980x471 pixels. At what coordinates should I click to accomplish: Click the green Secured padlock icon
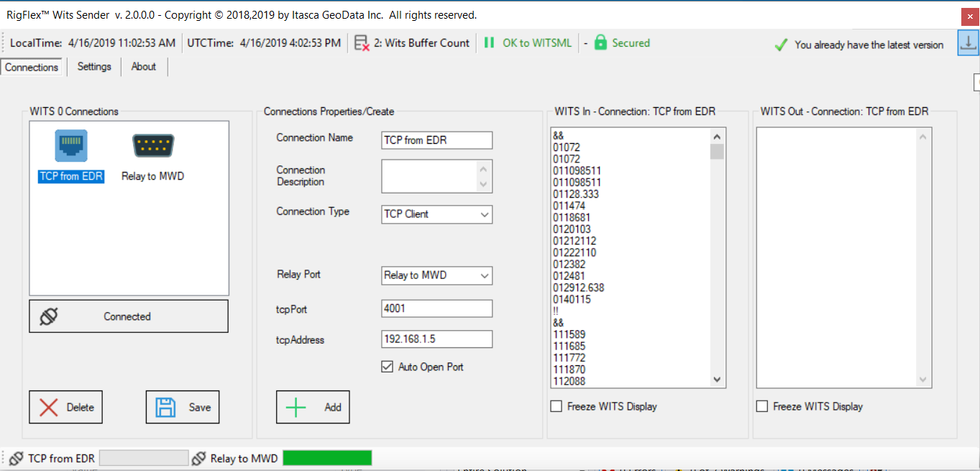[600, 43]
